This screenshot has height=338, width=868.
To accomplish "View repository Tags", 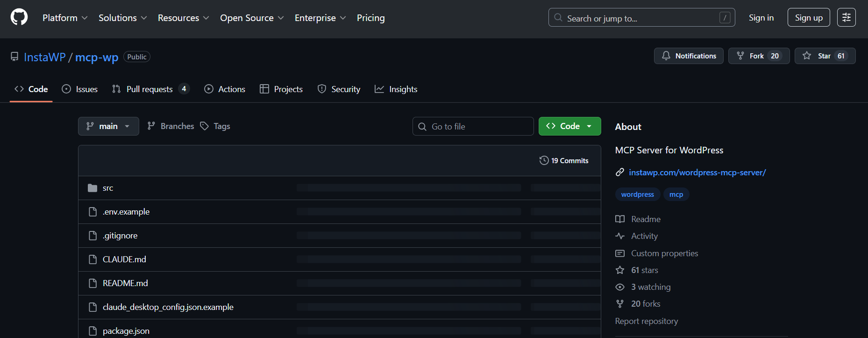I will coord(215,126).
